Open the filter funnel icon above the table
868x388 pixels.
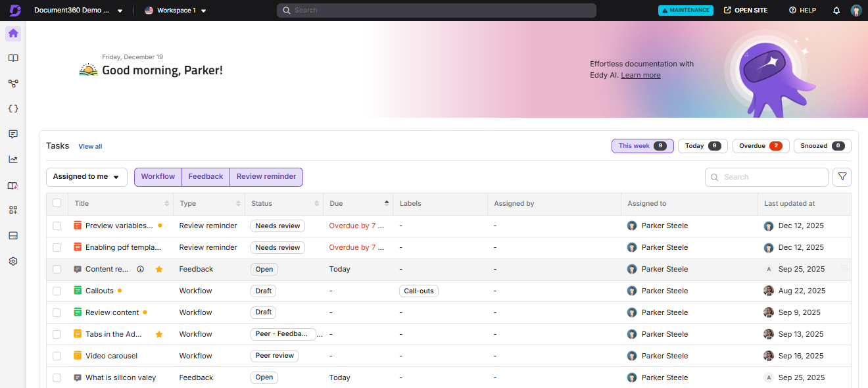pos(842,177)
